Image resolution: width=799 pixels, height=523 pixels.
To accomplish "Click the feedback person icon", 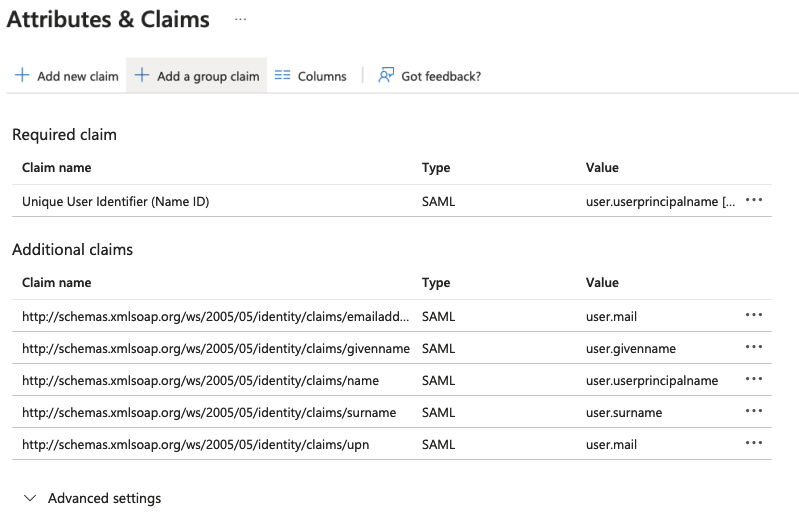I will click(386, 76).
